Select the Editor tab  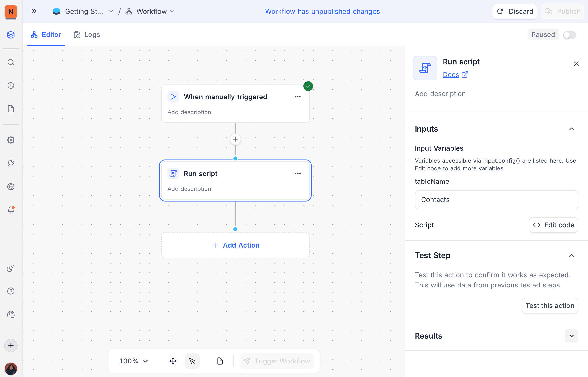tap(46, 35)
